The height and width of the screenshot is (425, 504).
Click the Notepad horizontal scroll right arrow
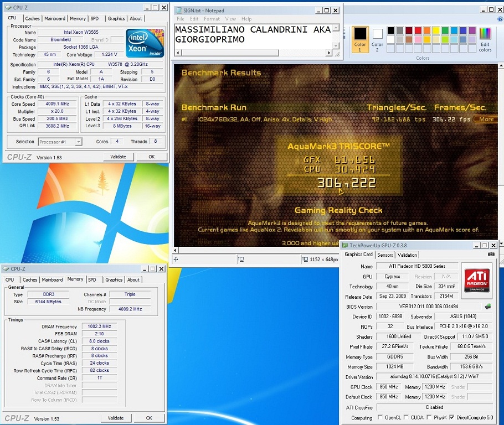(x=329, y=53)
